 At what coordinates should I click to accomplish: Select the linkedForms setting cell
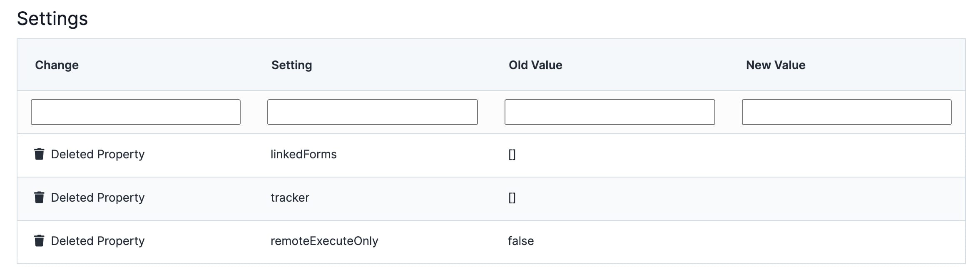pos(303,154)
